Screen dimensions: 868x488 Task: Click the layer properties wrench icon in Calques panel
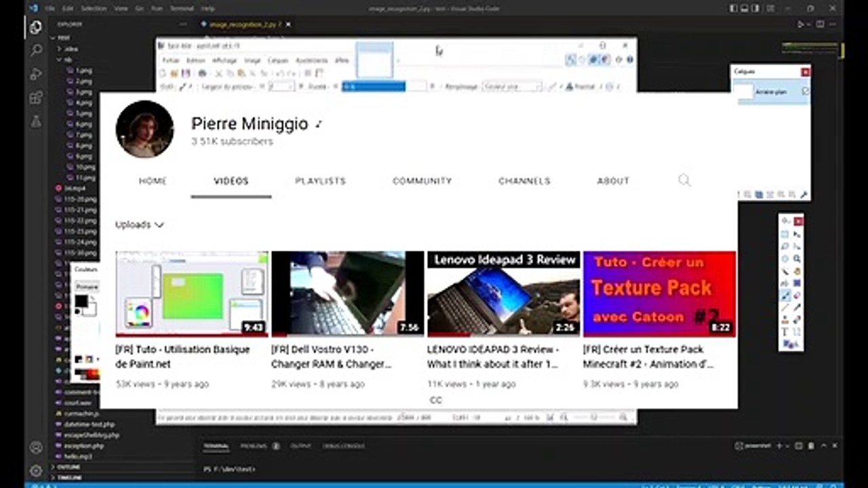click(x=804, y=195)
